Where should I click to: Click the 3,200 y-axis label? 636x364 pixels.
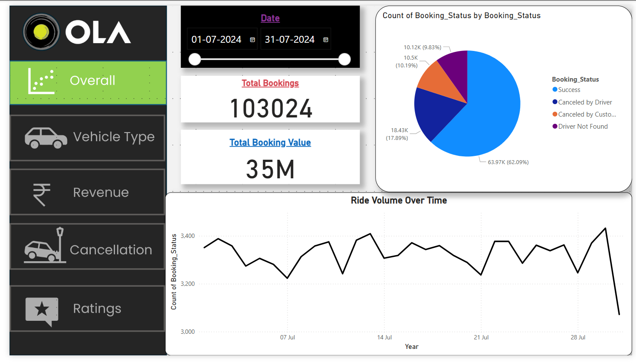click(188, 284)
